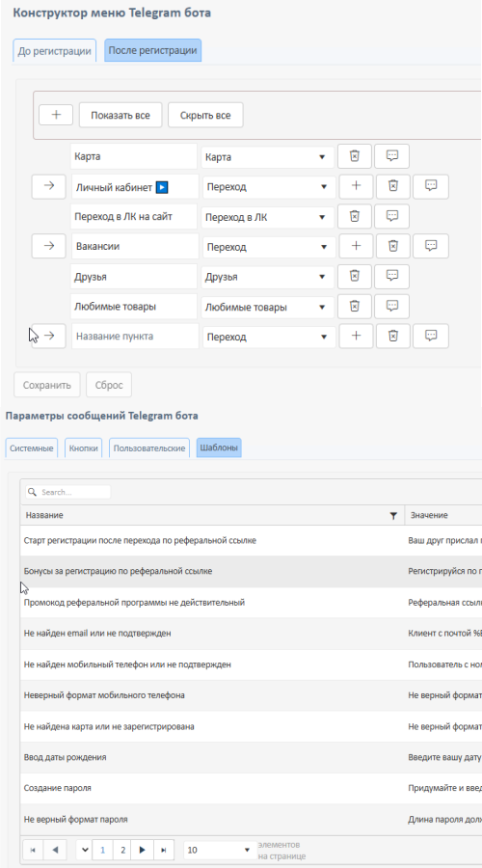
Task: Open the 10 elements per page dropdown
Action: [219, 850]
